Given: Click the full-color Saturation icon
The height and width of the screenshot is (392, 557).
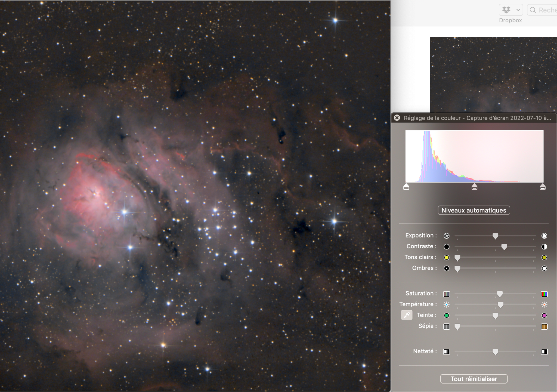Looking at the screenshot, I should tap(544, 294).
